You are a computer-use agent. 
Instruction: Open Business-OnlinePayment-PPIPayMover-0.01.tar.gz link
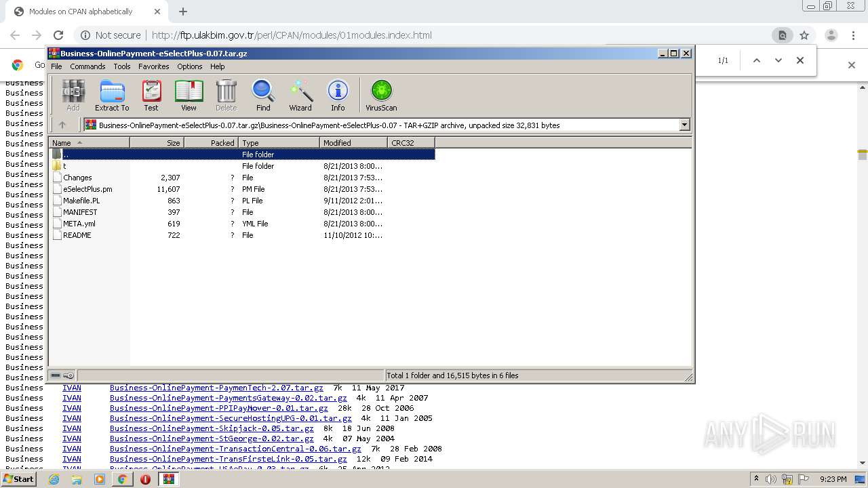click(218, 408)
